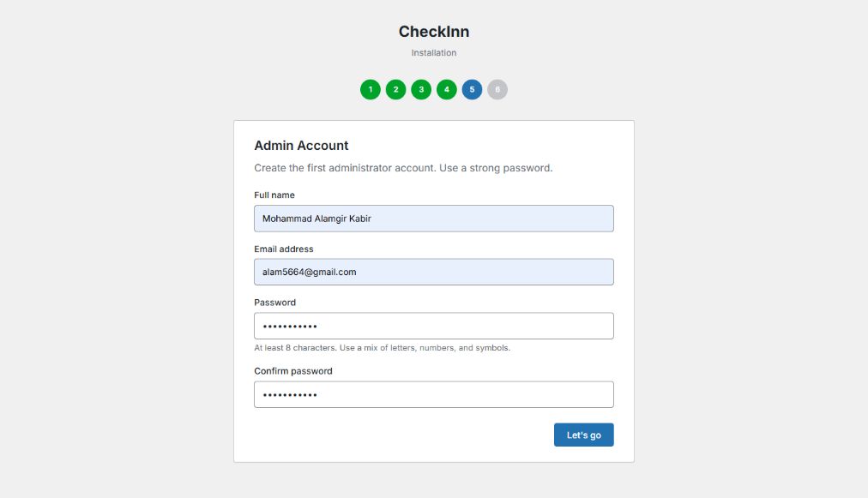Click the administrator account description text
This screenshot has height=498, width=868.
tap(403, 168)
